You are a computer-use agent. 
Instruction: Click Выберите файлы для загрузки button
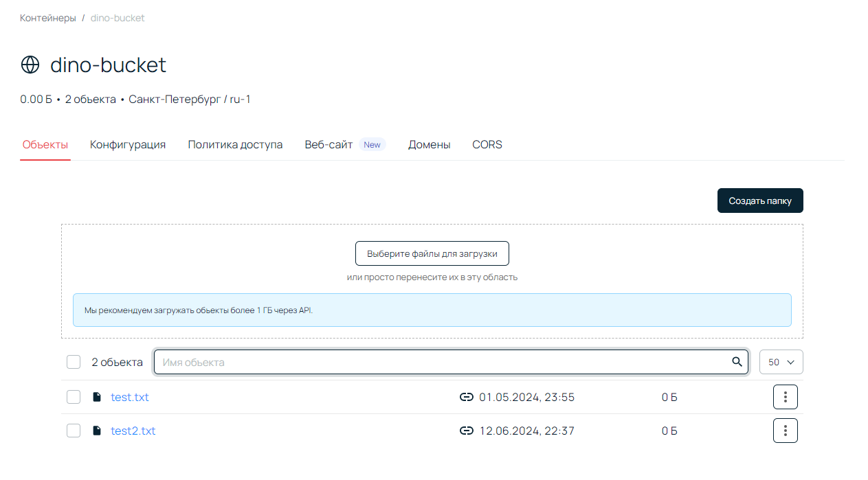[432, 253]
